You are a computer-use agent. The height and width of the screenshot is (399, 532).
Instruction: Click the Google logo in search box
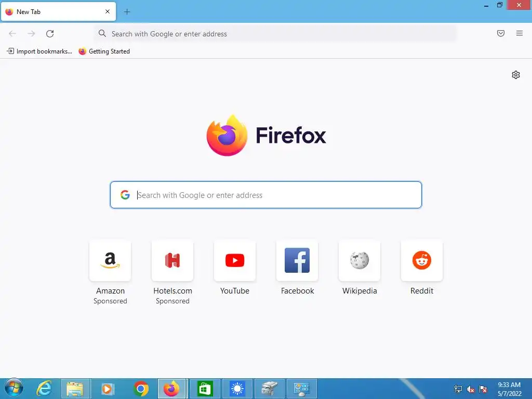pyautogui.click(x=125, y=195)
